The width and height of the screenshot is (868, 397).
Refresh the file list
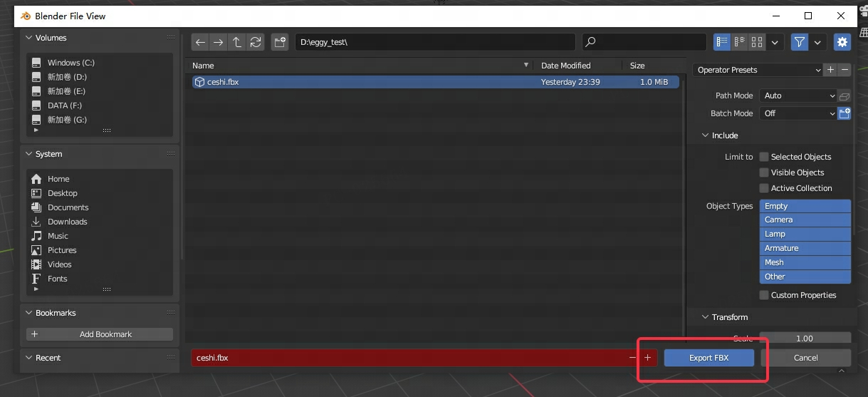point(256,42)
